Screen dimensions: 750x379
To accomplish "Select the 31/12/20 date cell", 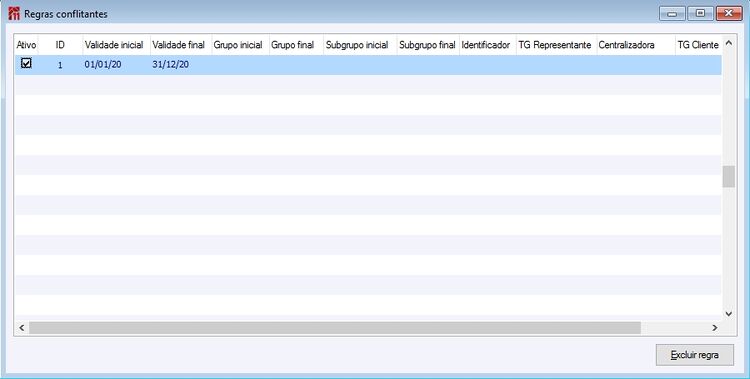I will point(181,65).
